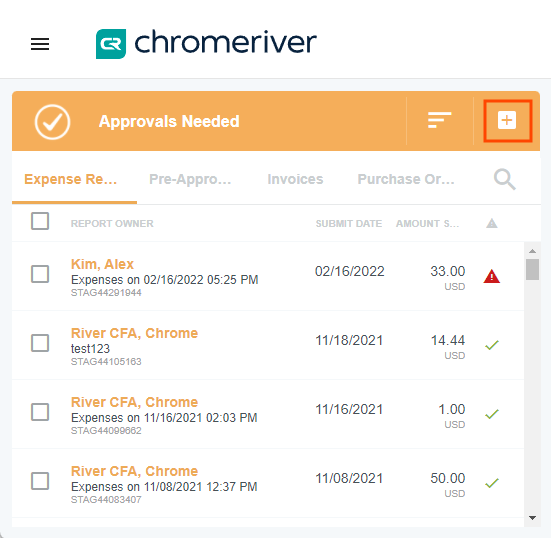Image resolution: width=551 pixels, height=538 pixels.
Task: Toggle the select-all checkbox in header
Action: (40, 221)
